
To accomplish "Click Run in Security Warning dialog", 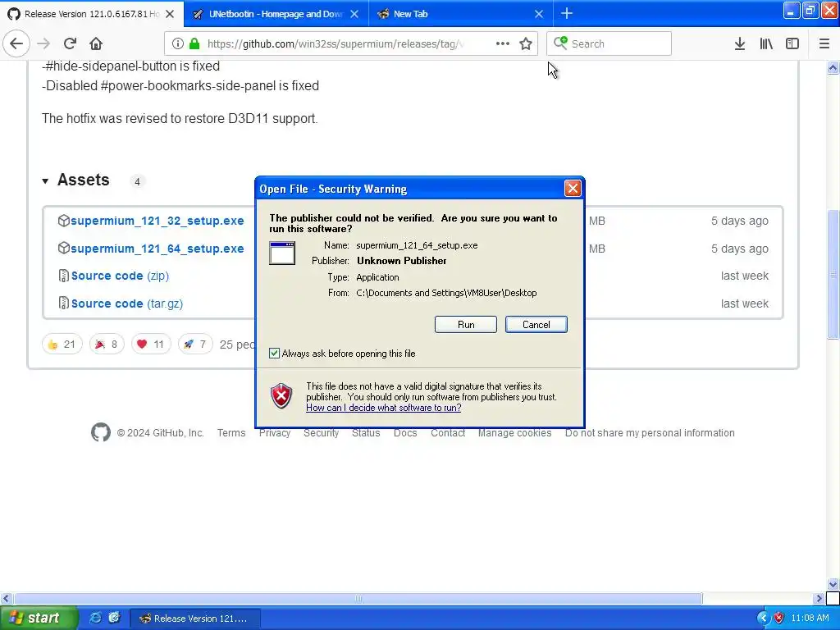I will 466,324.
